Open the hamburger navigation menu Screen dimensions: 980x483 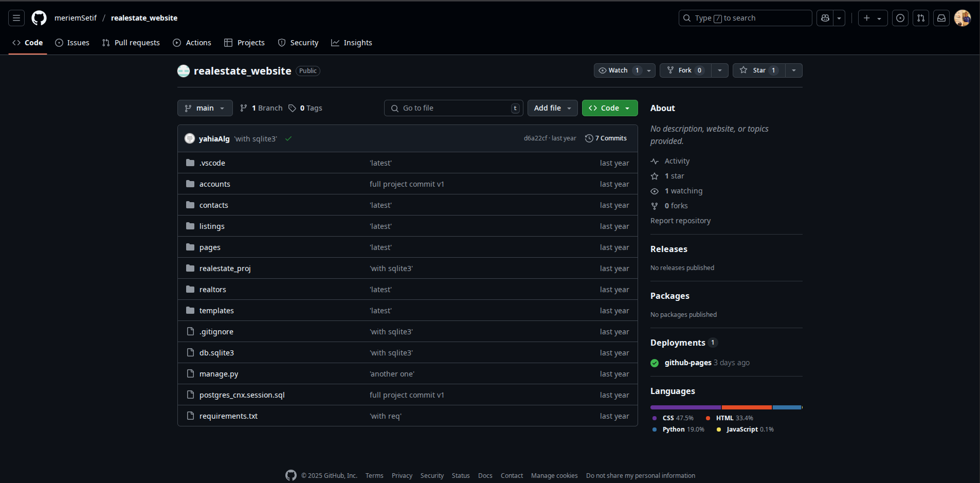point(16,18)
